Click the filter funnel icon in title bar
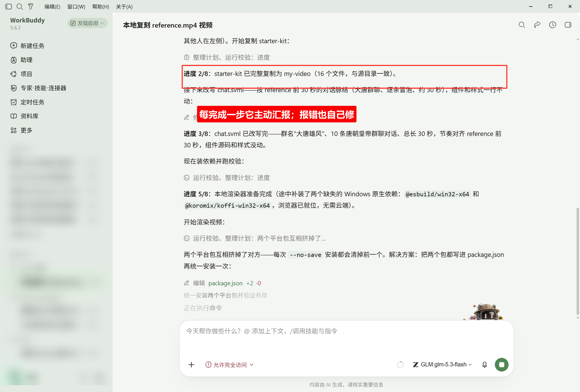 click(x=31, y=7)
